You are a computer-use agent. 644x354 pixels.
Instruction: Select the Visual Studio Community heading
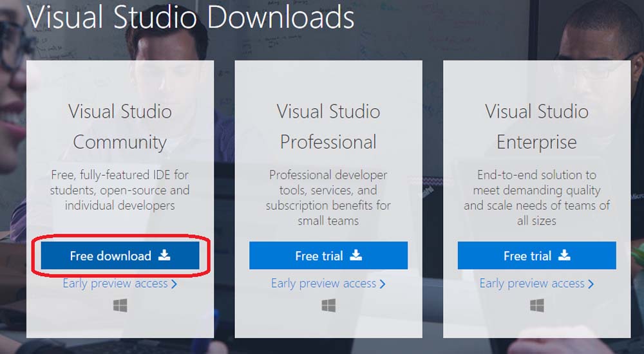120,127
